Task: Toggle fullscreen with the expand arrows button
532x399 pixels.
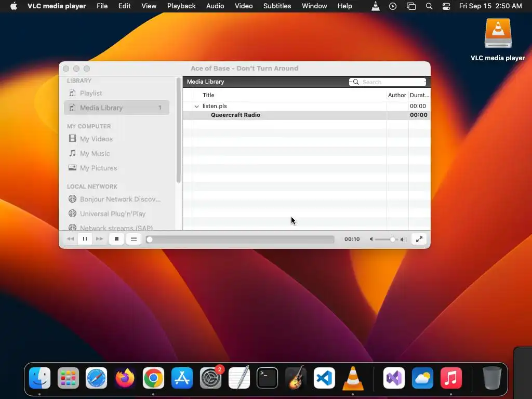Action: tap(419, 239)
